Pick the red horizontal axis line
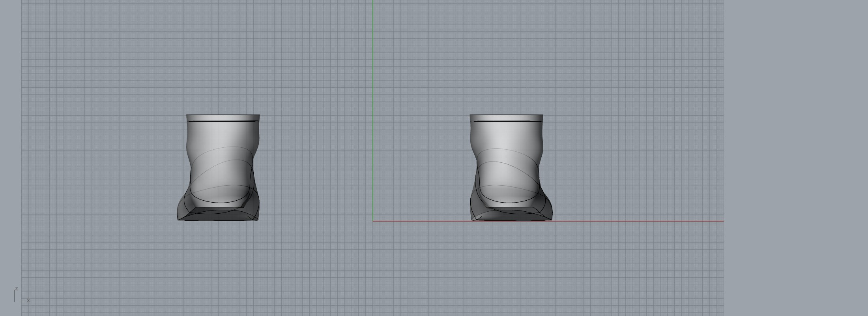 pyautogui.click(x=631, y=221)
